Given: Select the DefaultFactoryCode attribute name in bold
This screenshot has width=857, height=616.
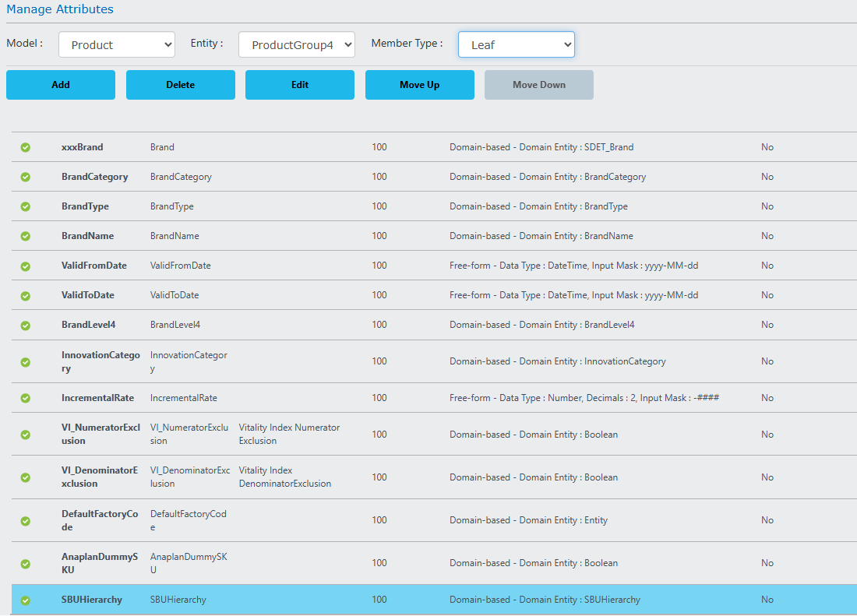Looking at the screenshot, I should (100, 520).
